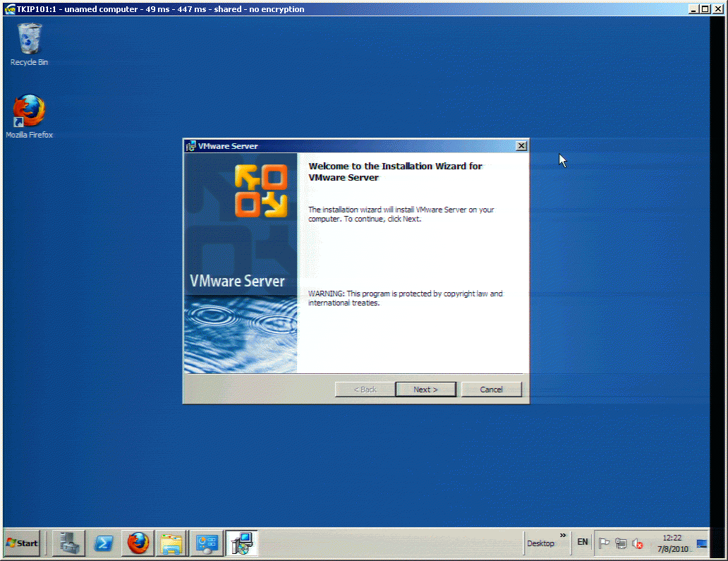Click the 'VMware Server' banner text
This screenshot has width=728, height=561.
[237, 281]
